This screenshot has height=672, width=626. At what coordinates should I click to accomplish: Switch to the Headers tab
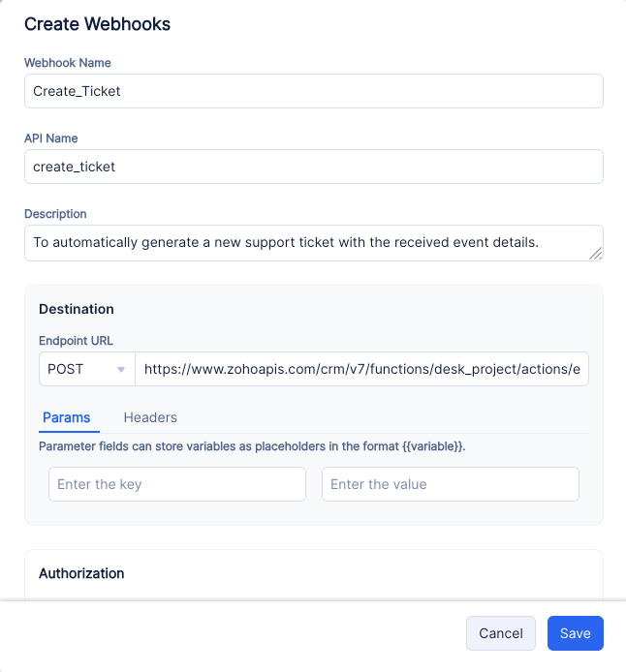pyautogui.click(x=150, y=417)
